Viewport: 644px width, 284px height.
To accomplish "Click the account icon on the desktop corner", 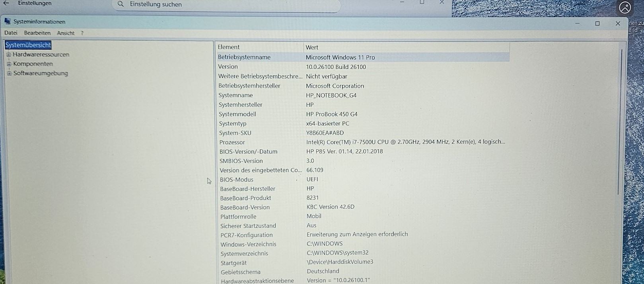I will tap(625, 7).
